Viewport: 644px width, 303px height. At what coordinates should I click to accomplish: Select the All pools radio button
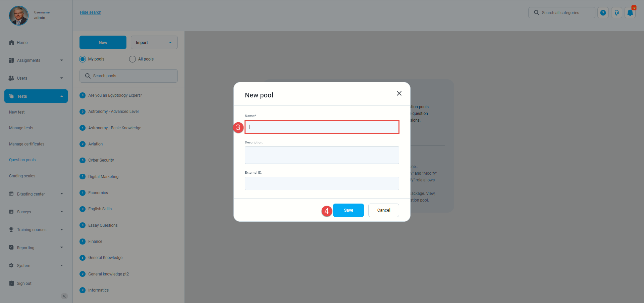point(132,59)
